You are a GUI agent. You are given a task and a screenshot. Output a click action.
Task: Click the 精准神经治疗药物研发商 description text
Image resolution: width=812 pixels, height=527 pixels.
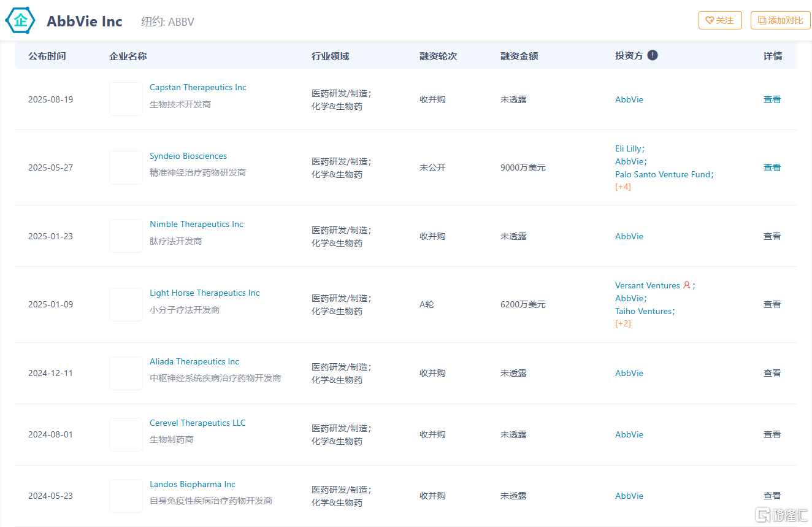[x=197, y=173]
